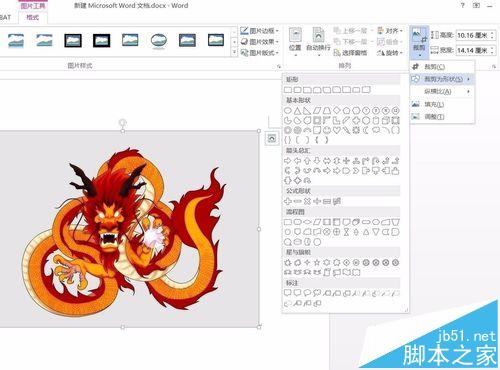The height and width of the screenshot is (370, 500).
Task: Switch to the 格式 format ribbon tab
Action: pyautogui.click(x=33, y=17)
